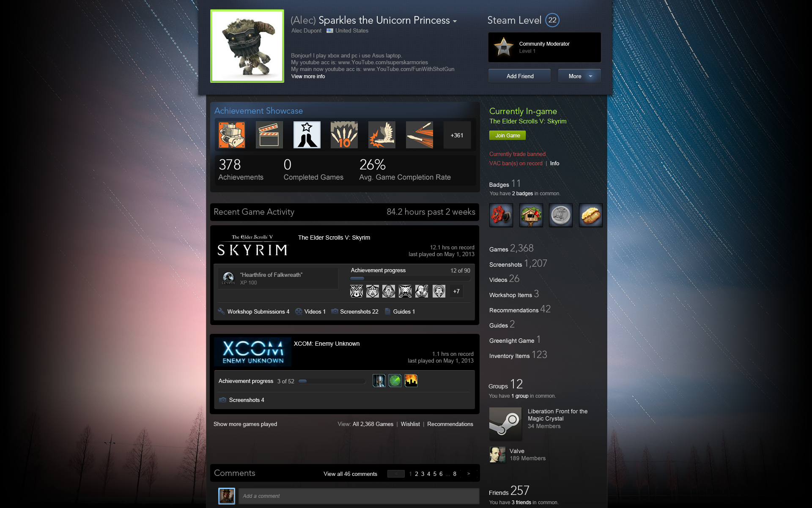Open Liberation Front group Steam logo
The height and width of the screenshot is (508, 812).
(505, 424)
